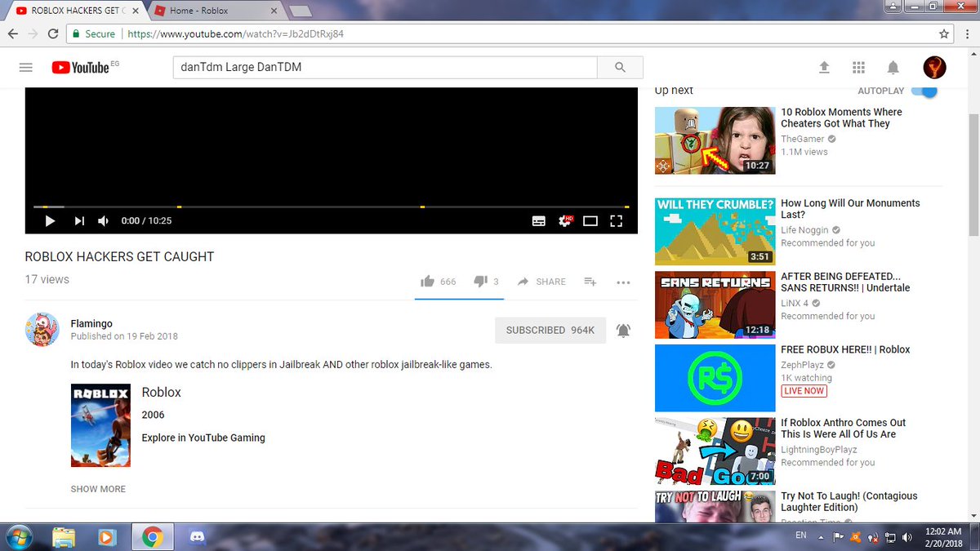The height and width of the screenshot is (551, 980).
Task: Click the SUBSCRIBED 964K button
Action: 550,330
